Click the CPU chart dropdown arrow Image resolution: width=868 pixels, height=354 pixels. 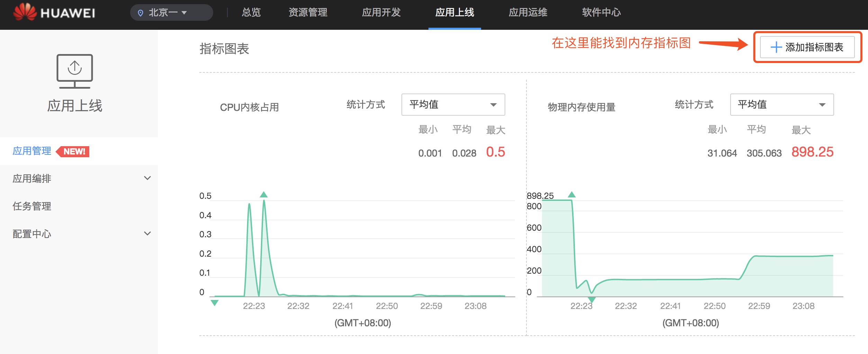[x=494, y=105]
